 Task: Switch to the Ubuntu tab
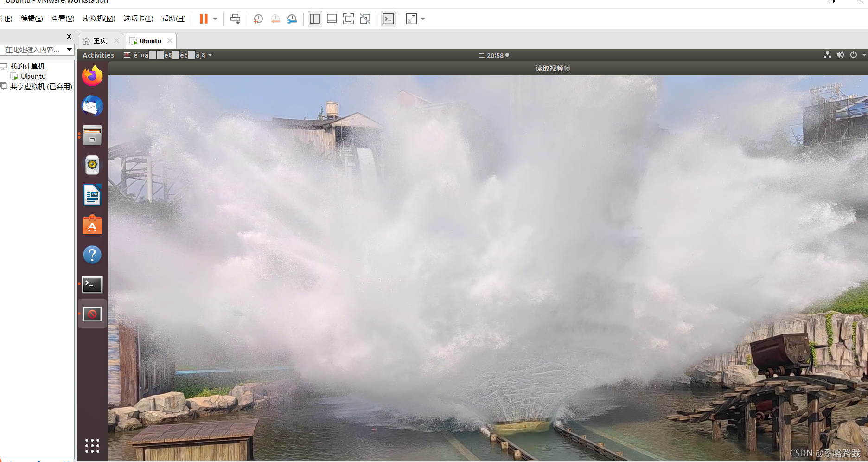(x=151, y=41)
